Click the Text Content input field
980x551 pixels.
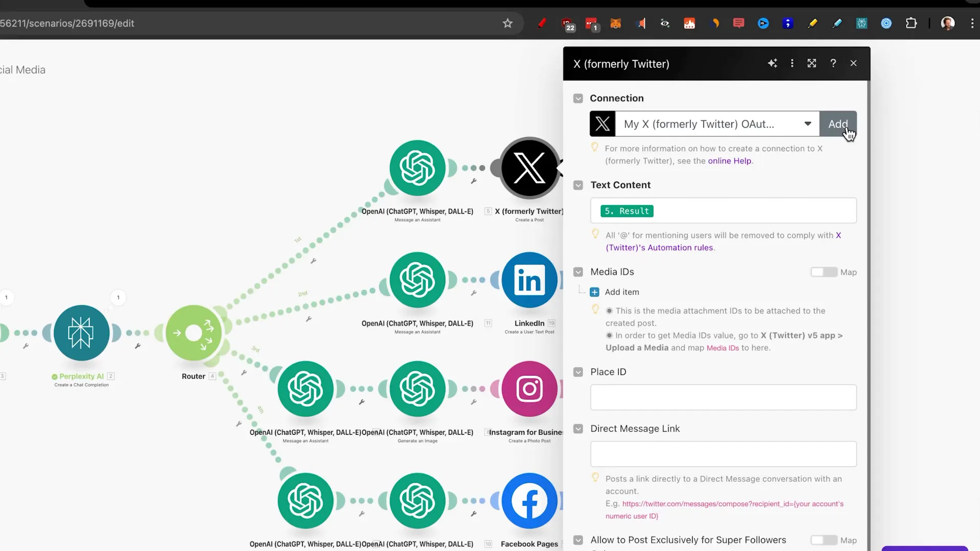723,211
